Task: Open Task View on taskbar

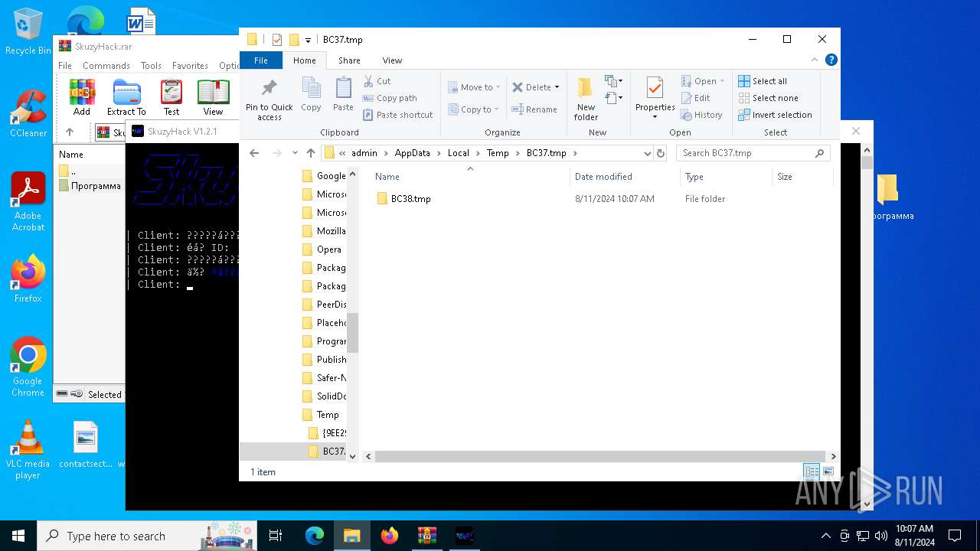Action: (x=276, y=536)
